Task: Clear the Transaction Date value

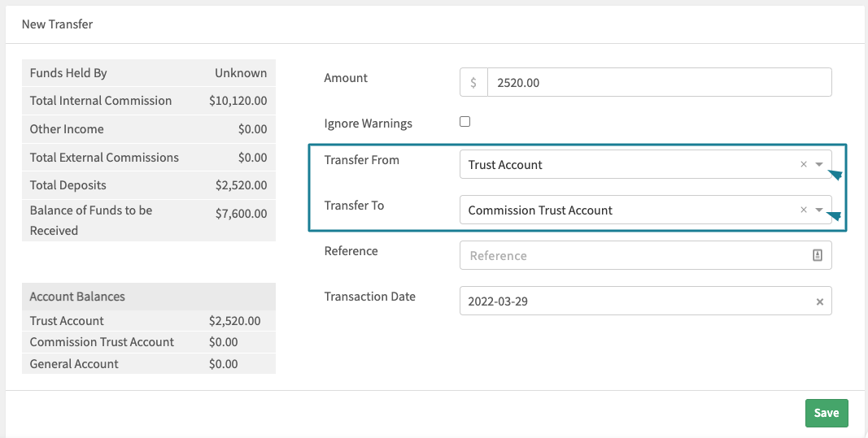Action: point(820,301)
